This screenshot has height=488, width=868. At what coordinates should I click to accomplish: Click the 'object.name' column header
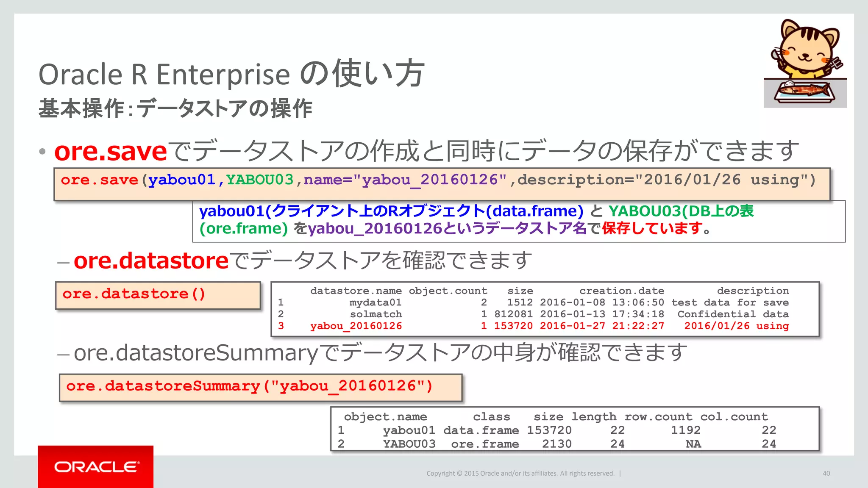pyautogui.click(x=385, y=417)
